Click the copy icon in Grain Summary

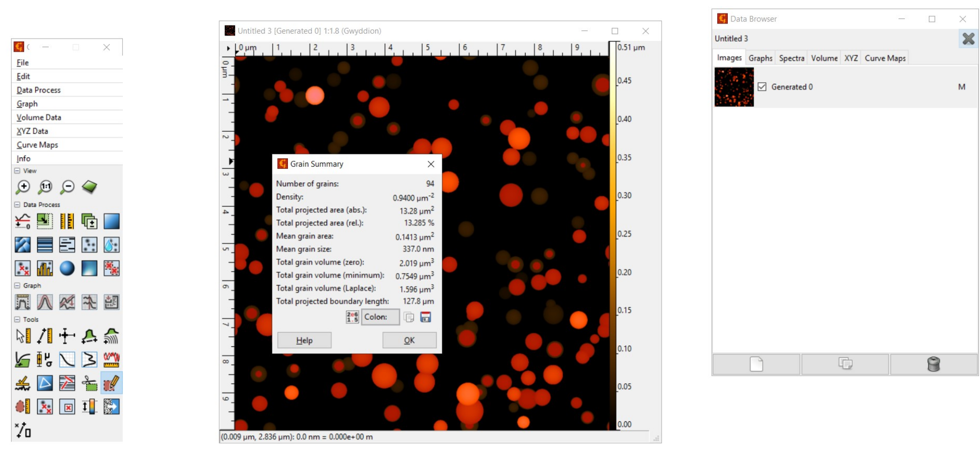(409, 317)
